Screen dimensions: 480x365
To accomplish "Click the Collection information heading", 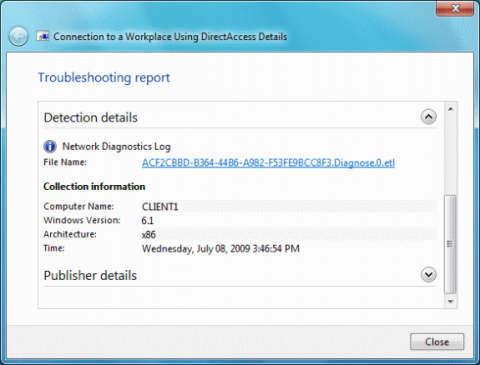I will click(94, 186).
